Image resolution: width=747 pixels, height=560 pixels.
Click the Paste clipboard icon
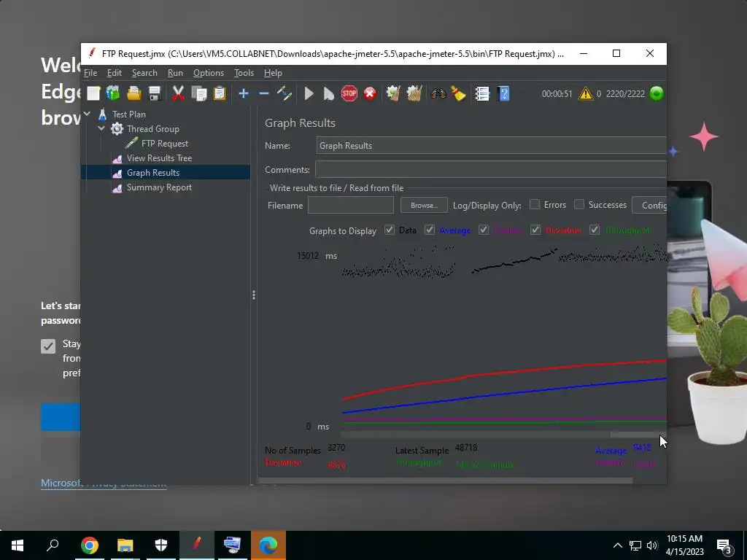pos(220,93)
